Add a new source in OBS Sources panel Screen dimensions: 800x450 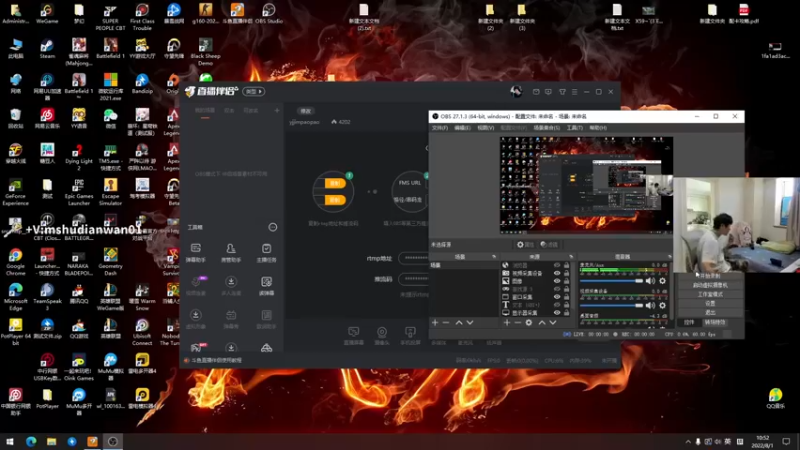pos(507,322)
